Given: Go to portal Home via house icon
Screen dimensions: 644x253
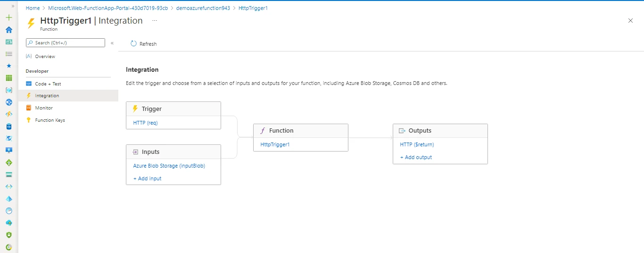Looking at the screenshot, I should pyautogui.click(x=8, y=30).
